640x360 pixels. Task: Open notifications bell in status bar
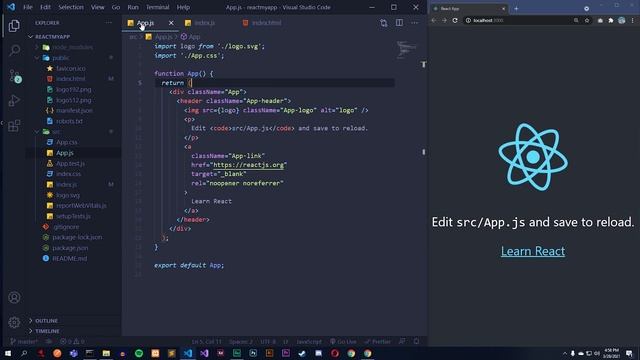point(416,342)
